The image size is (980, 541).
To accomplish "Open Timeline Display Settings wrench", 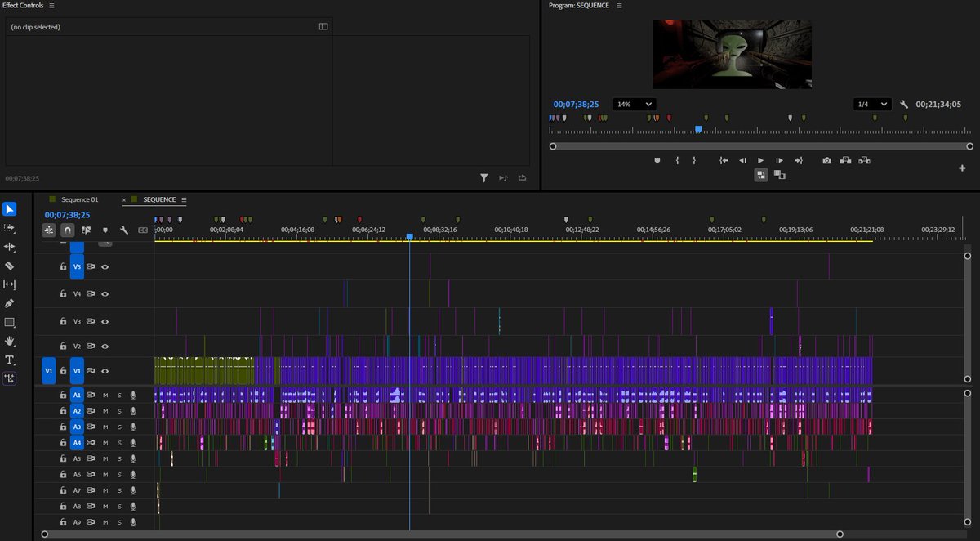I will (124, 230).
